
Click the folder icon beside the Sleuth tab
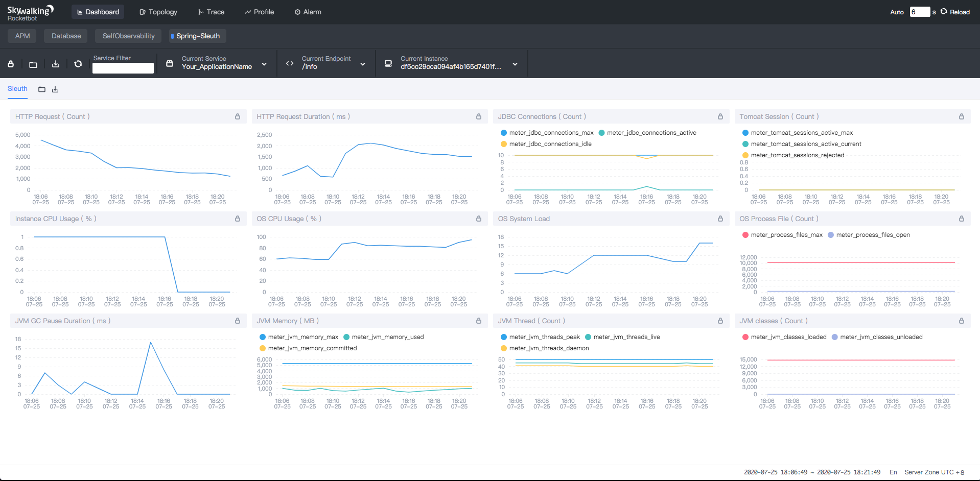[42, 89]
